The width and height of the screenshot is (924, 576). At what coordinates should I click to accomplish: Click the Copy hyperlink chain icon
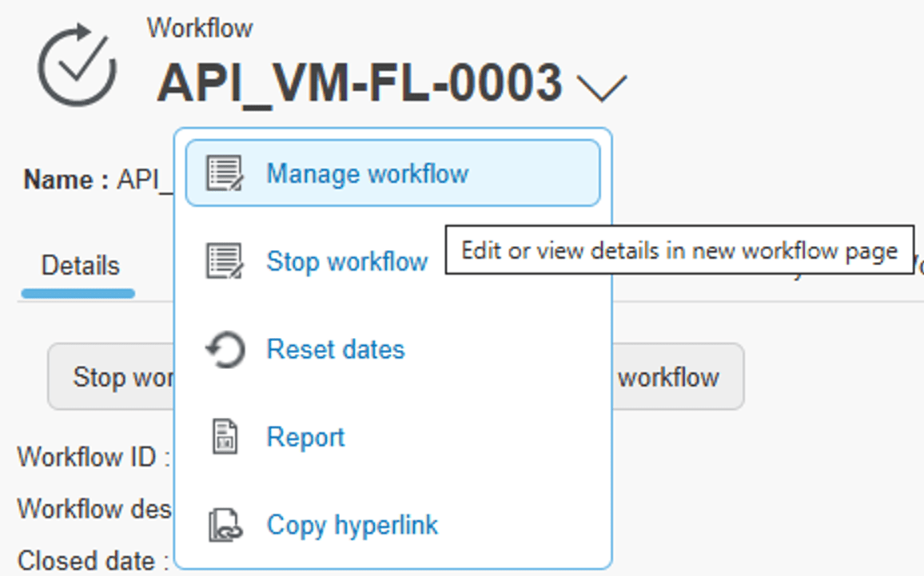(x=225, y=524)
